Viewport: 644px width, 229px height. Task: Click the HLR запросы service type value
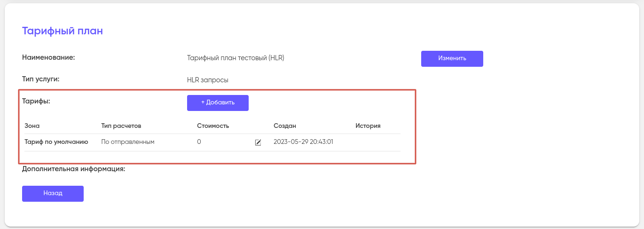coord(208,80)
